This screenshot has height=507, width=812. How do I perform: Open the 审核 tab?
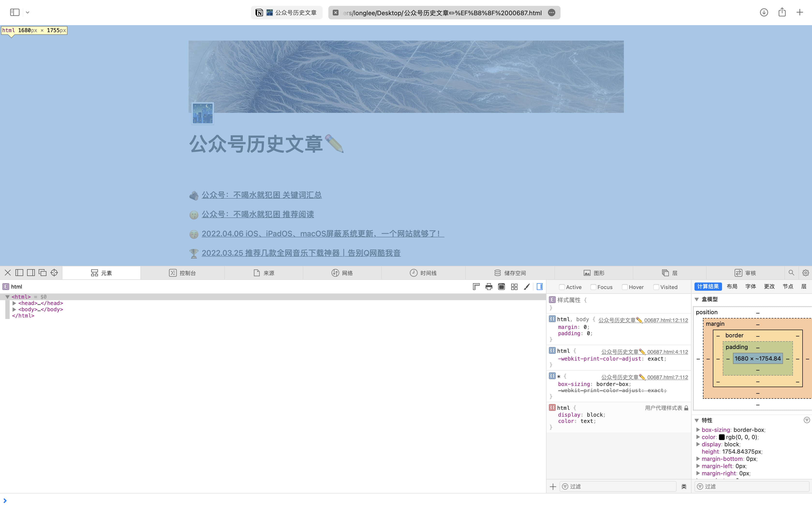coord(745,273)
